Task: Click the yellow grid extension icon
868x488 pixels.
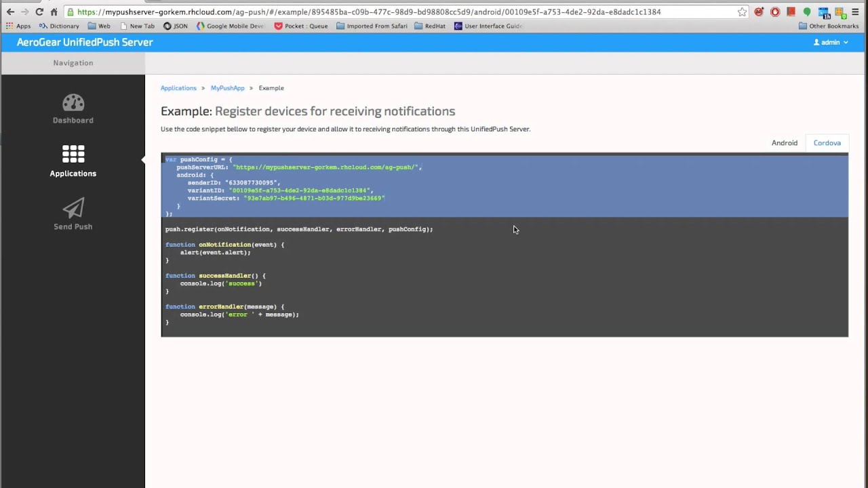Action: point(840,12)
